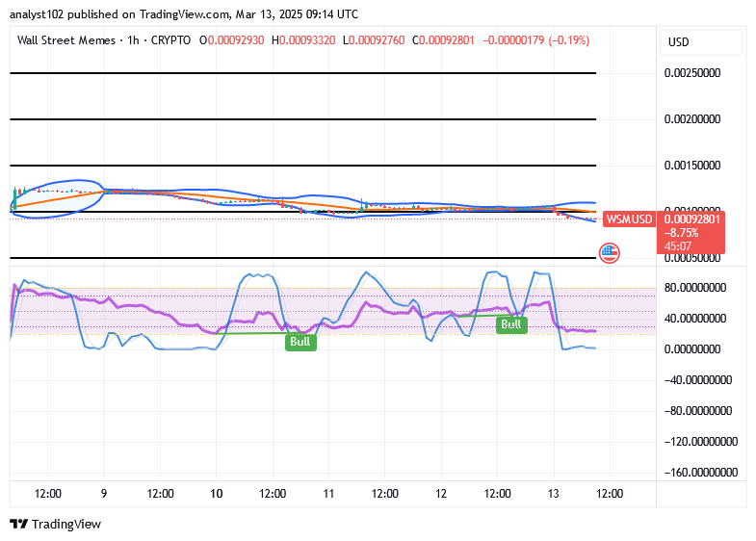Click the −8.75% change in price tag
The image size is (756, 541).
pos(681,233)
